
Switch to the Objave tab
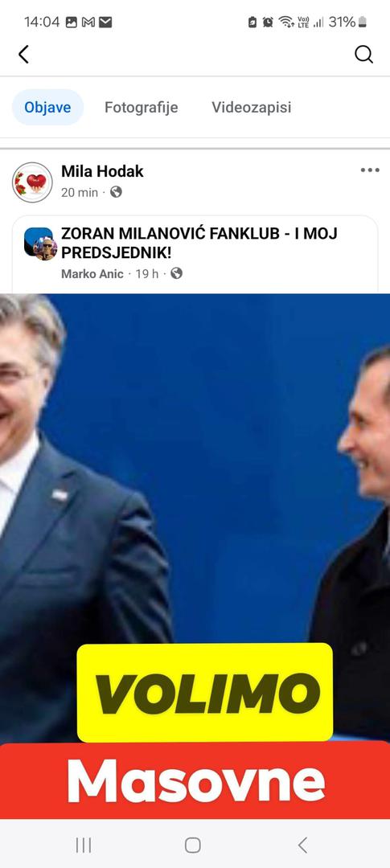coord(47,107)
